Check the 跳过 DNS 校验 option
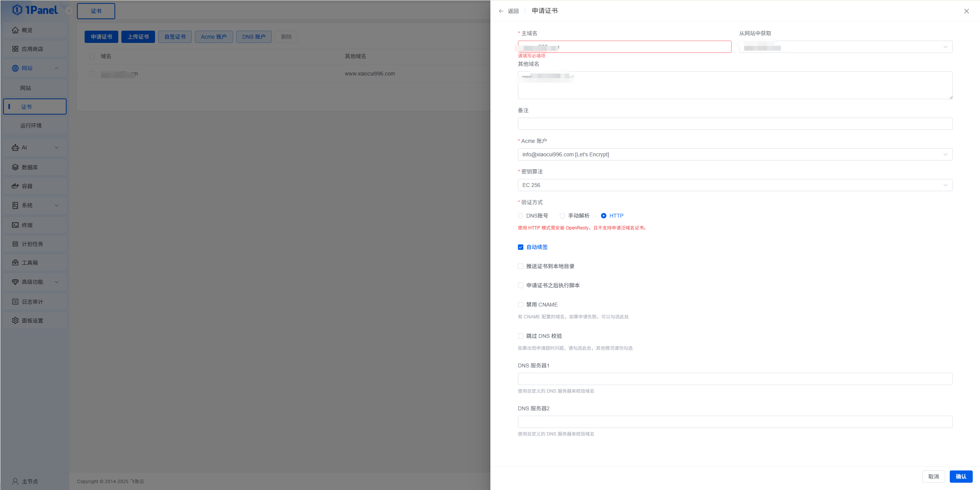 point(520,336)
